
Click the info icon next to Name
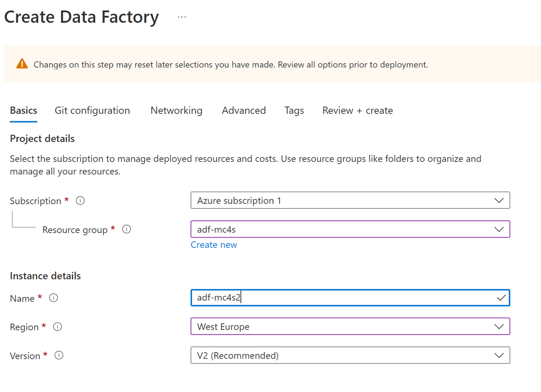click(x=54, y=298)
